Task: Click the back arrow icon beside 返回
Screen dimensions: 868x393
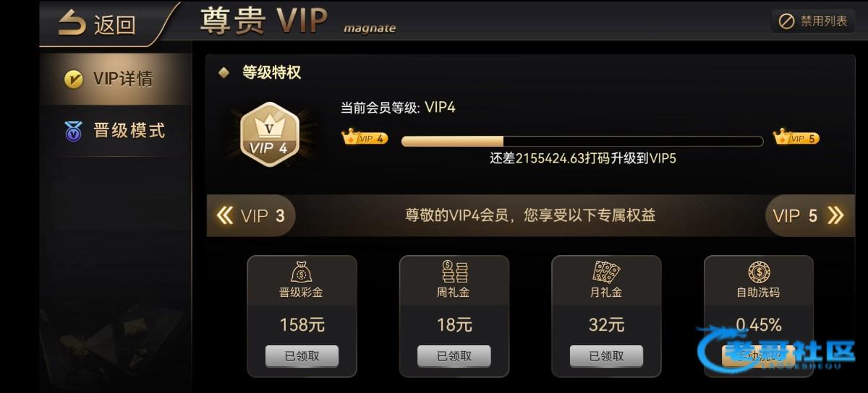Action: tap(72, 22)
